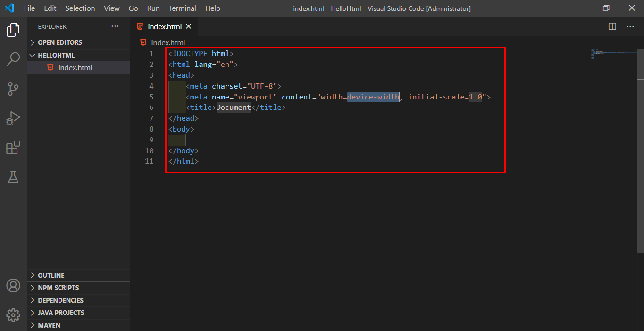This screenshot has width=644, height=331.
Task: Expand the NPM Scripts section
Action: click(x=58, y=288)
